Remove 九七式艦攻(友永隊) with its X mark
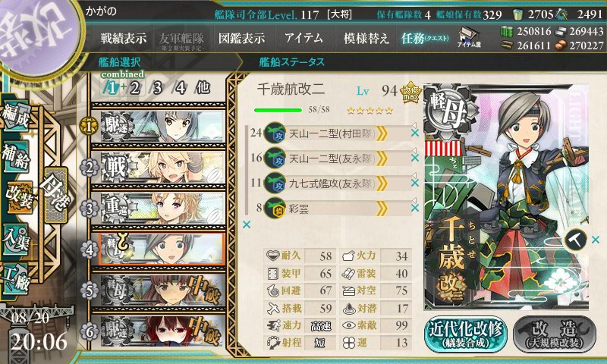The image size is (607, 364). (414, 183)
